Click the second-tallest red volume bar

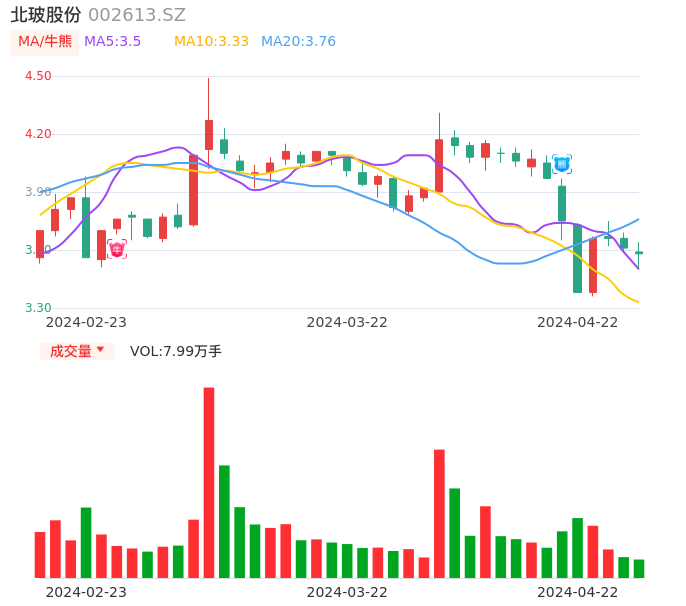[439, 513]
